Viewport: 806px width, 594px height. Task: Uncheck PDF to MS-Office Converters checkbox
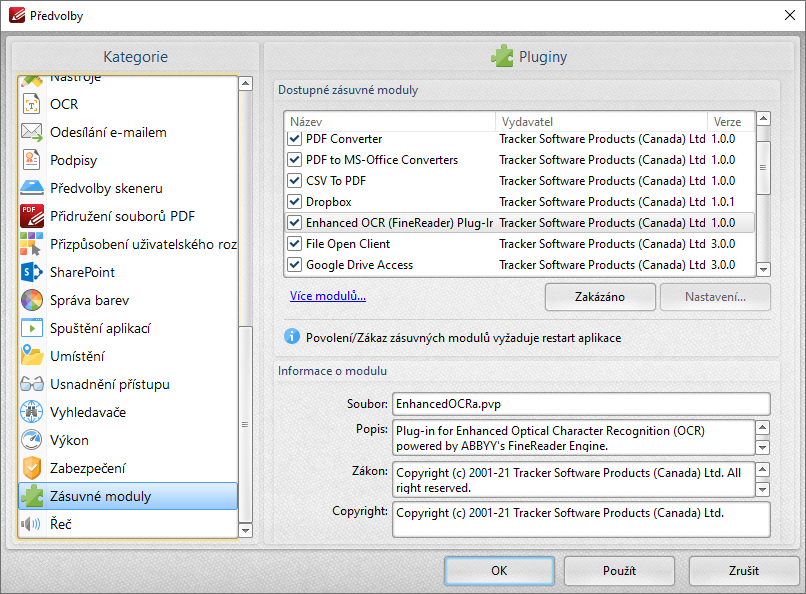pyautogui.click(x=294, y=160)
